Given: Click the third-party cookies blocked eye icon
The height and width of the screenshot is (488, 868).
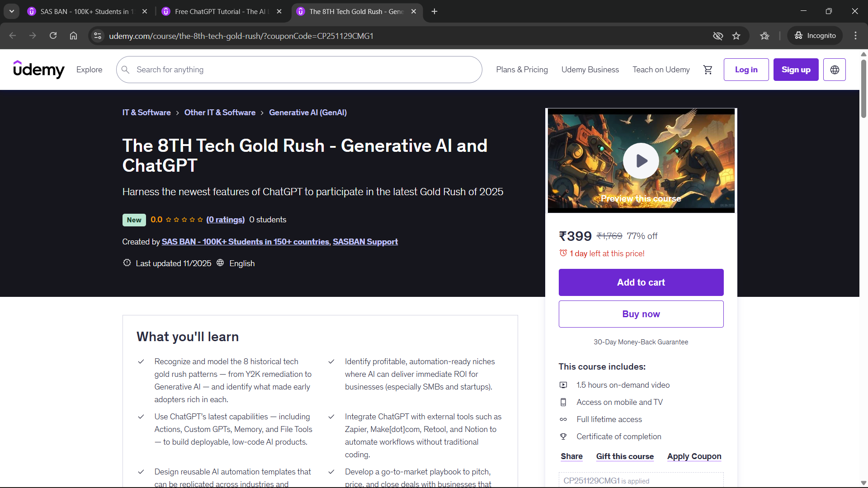Looking at the screenshot, I should coord(717,36).
